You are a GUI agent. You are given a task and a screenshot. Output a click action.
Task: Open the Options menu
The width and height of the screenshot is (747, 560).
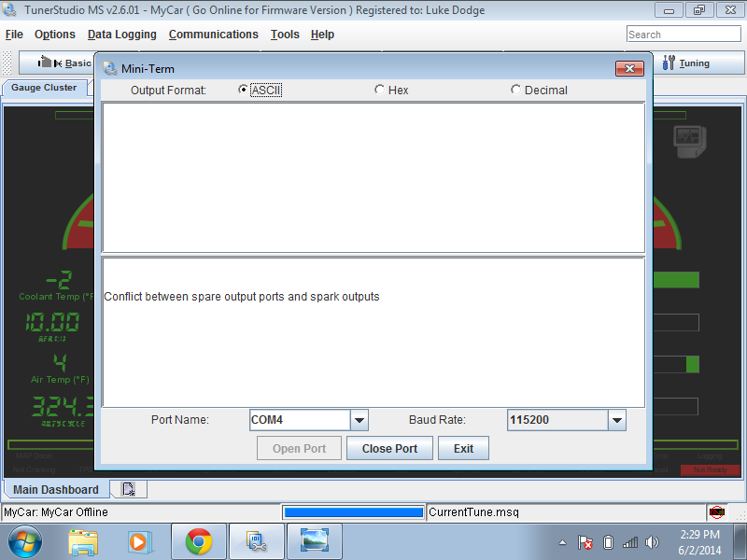pos(55,35)
